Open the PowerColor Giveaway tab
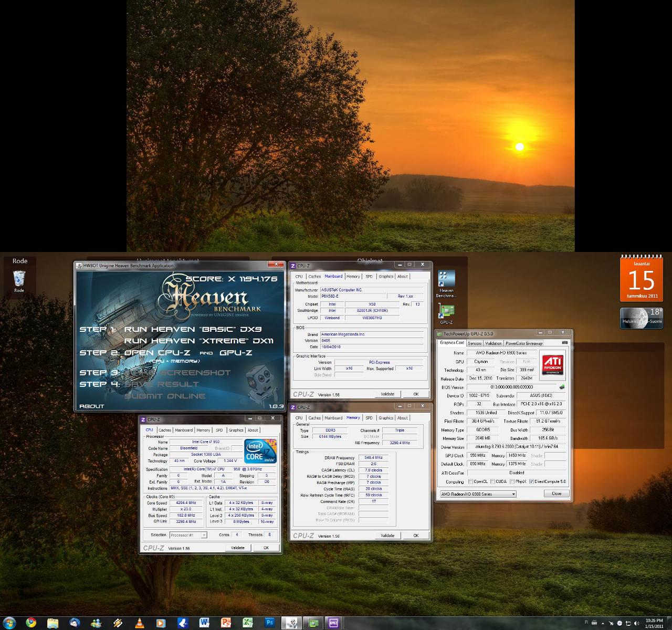Viewport: 672px width, 630px height. (x=524, y=343)
